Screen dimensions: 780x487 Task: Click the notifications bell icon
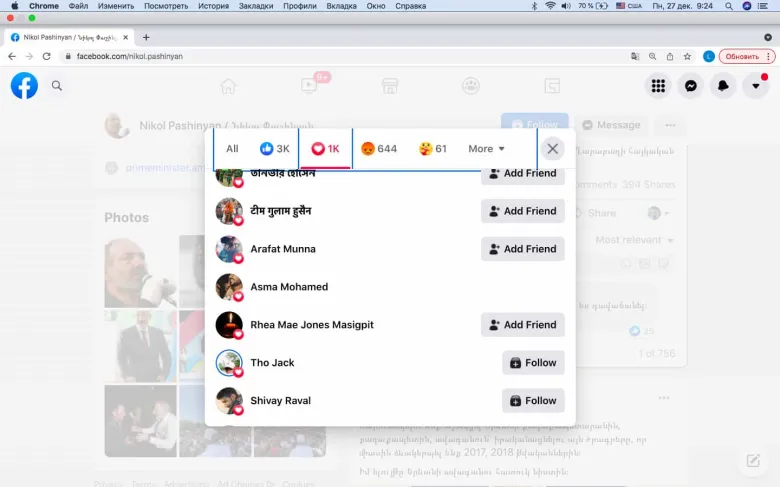(722, 86)
